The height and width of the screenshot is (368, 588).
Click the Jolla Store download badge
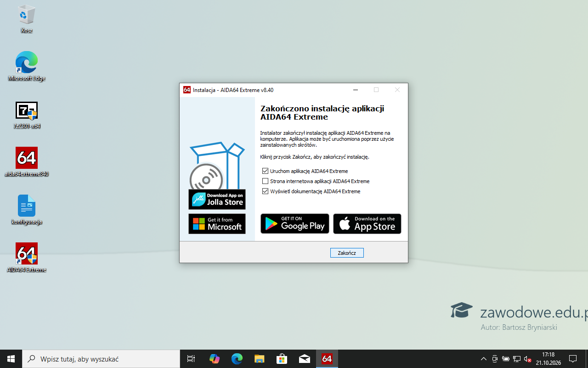[x=217, y=199]
